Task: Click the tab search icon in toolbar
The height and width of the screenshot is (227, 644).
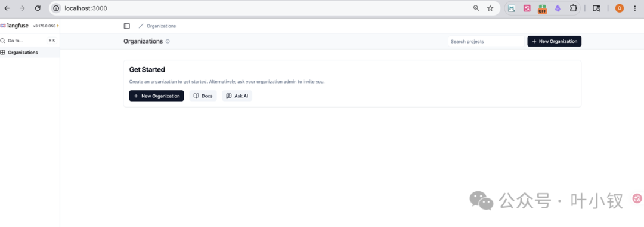Action: (x=596, y=8)
